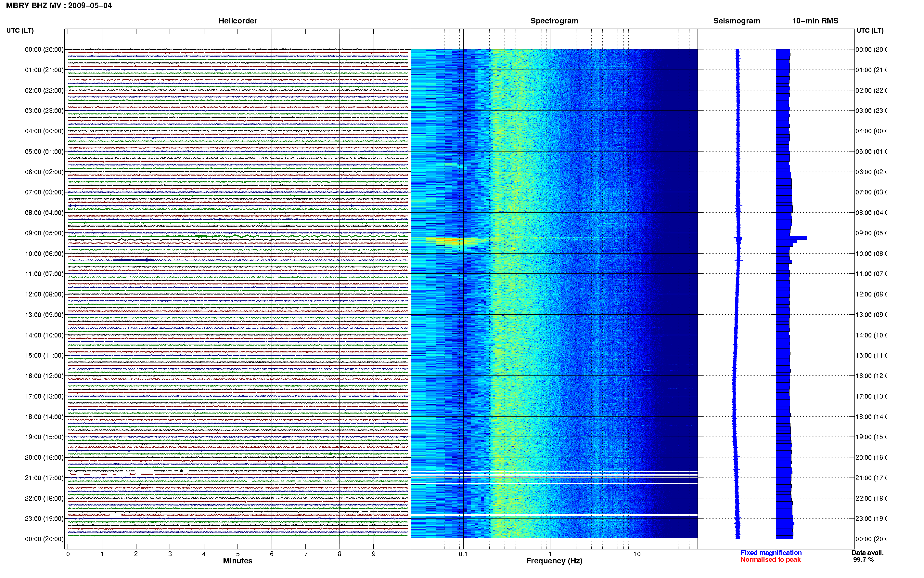The width and height of the screenshot is (924, 578).
Task: Click the left time label '05:00 (01:00)'
Action: pos(44,151)
